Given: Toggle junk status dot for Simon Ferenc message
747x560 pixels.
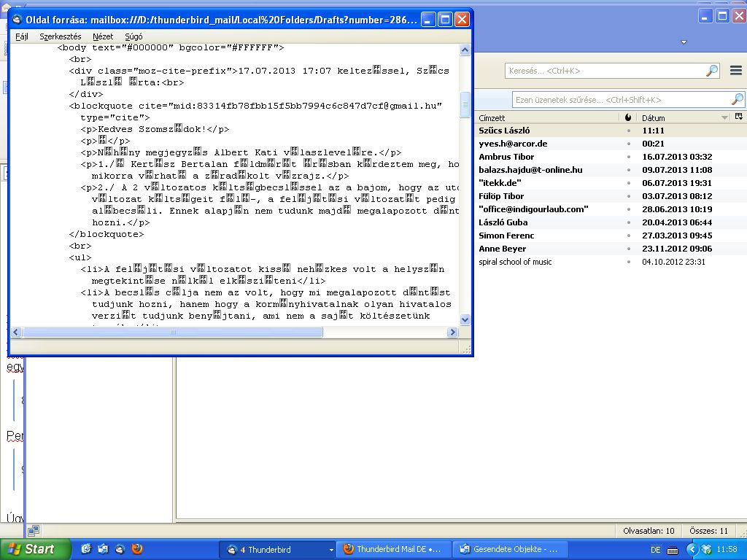Looking at the screenshot, I should [x=628, y=236].
